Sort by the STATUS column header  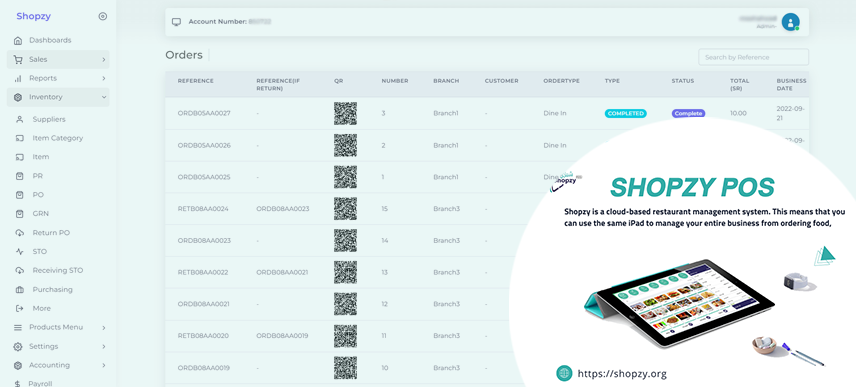(x=682, y=81)
